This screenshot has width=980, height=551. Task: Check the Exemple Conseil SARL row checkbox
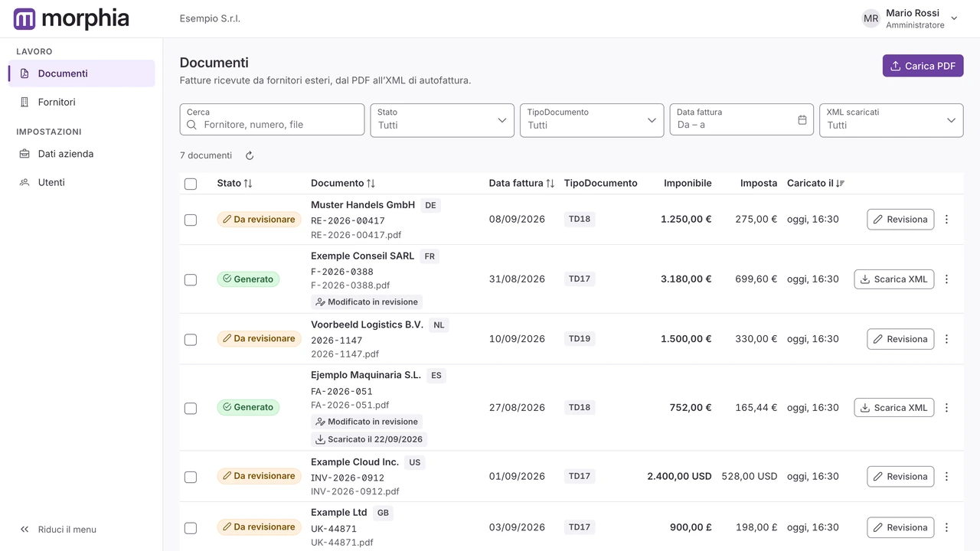191,279
